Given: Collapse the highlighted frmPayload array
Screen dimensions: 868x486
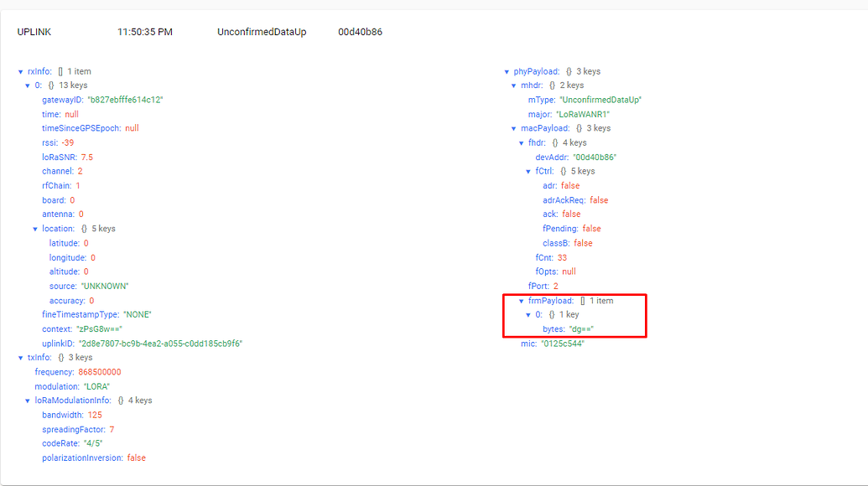Looking at the screenshot, I should (x=522, y=300).
